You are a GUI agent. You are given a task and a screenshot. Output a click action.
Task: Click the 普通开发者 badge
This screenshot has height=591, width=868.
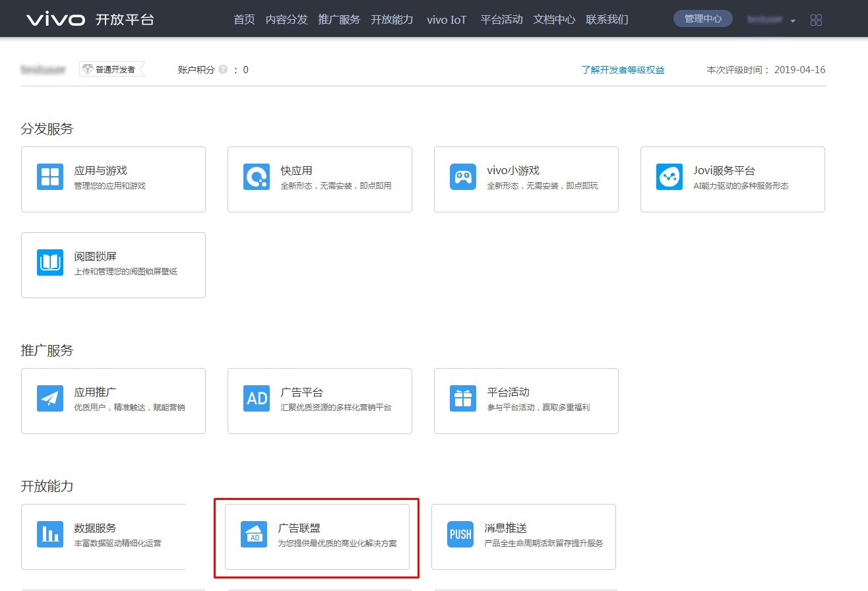[x=112, y=68]
